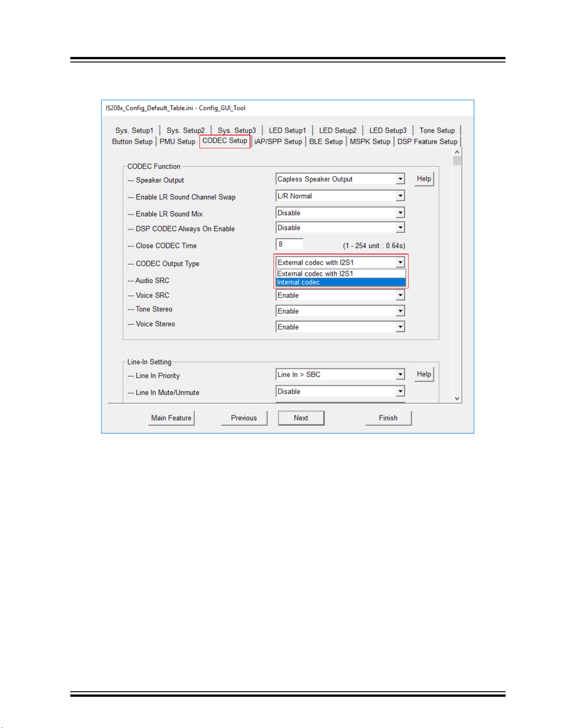563x728 pixels.
Task: Click the Main Feature button
Action: 171,418
